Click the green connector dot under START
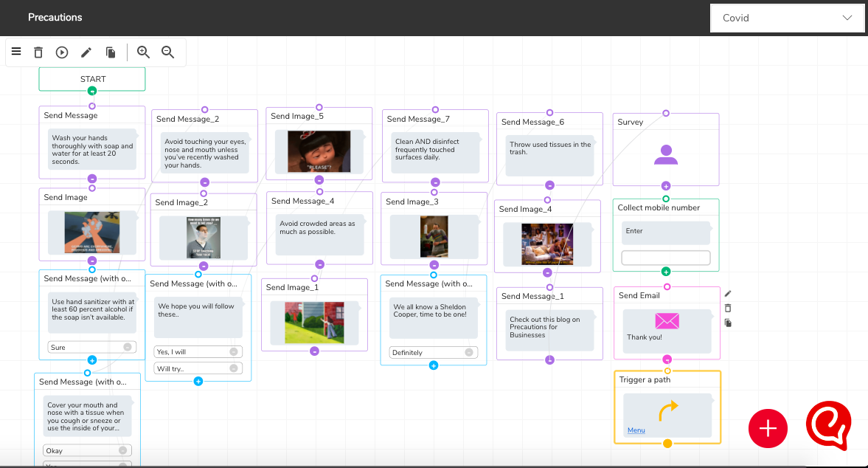Screen dimensions: 868x468 coord(92,91)
